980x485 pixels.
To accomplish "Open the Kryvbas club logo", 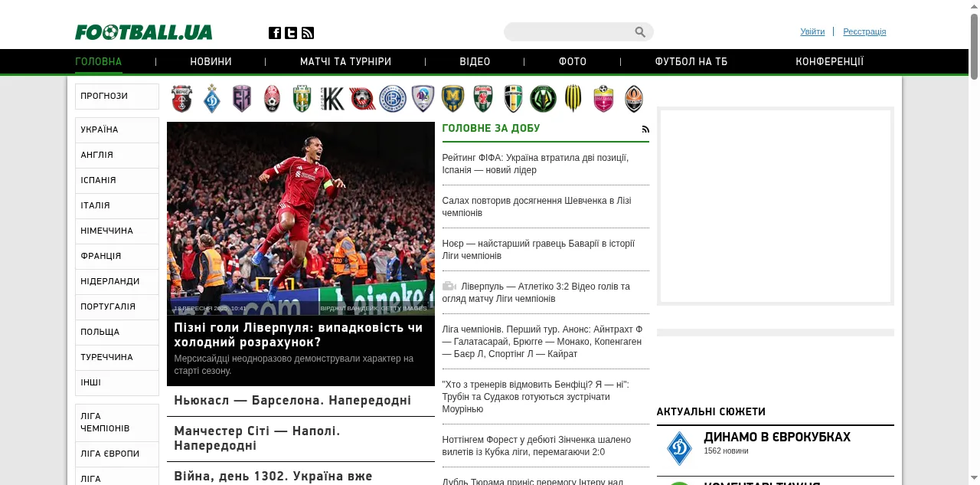I will click(362, 99).
